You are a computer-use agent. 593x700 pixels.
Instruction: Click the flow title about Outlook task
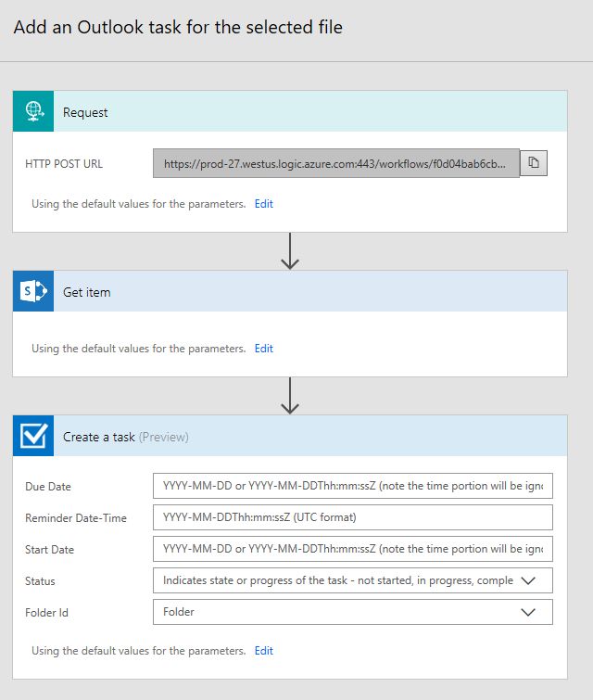(x=178, y=28)
